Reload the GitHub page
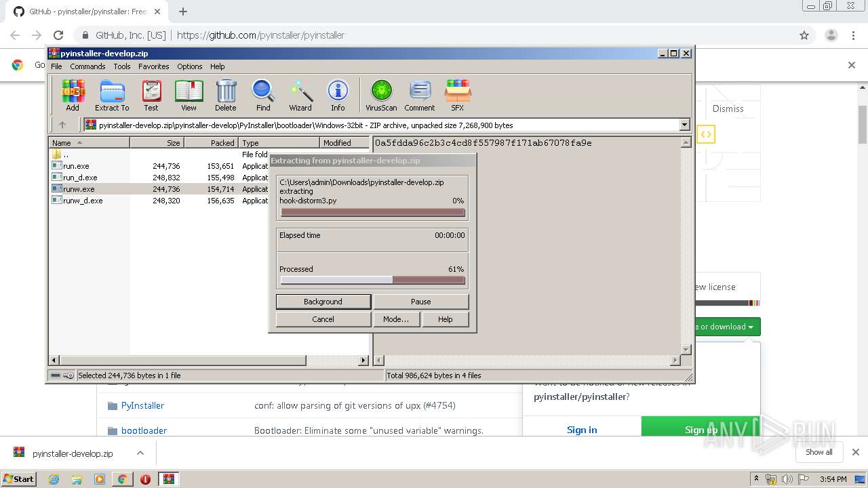 58,35
